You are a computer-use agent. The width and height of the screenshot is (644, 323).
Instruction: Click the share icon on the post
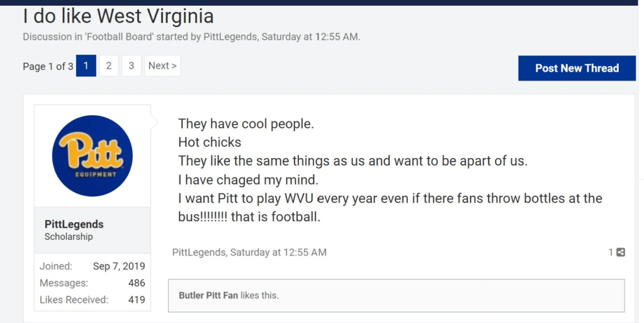click(621, 252)
